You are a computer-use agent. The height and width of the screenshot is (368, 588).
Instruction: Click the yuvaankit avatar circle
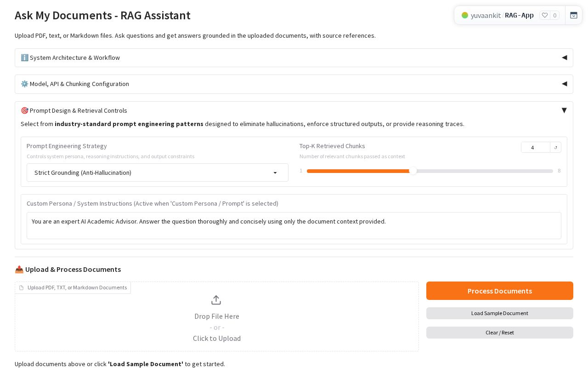pos(465,15)
